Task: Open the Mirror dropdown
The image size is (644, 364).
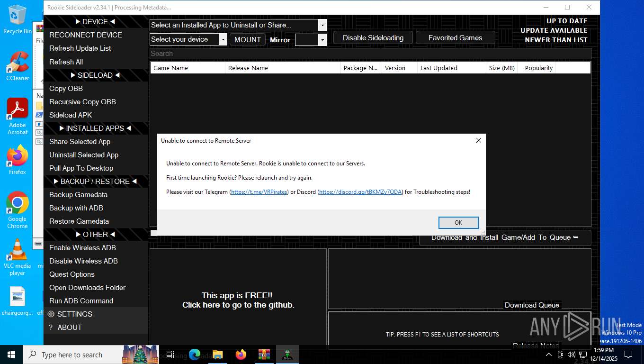Action: coord(322,40)
